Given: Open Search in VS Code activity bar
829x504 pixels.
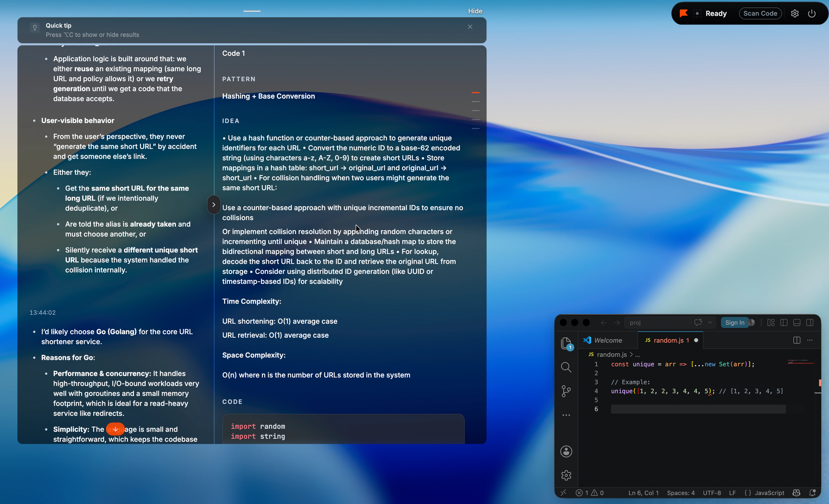Looking at the screenshot, I should pos(566,367).
